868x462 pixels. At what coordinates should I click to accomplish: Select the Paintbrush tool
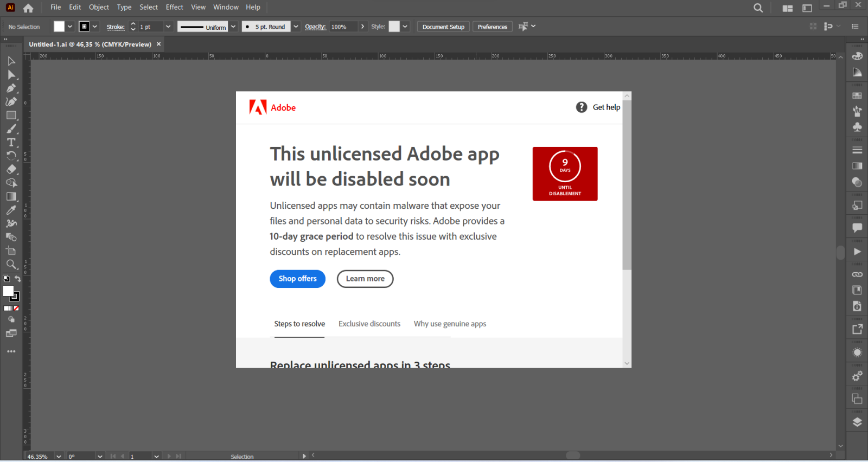[x=11, y=129]
